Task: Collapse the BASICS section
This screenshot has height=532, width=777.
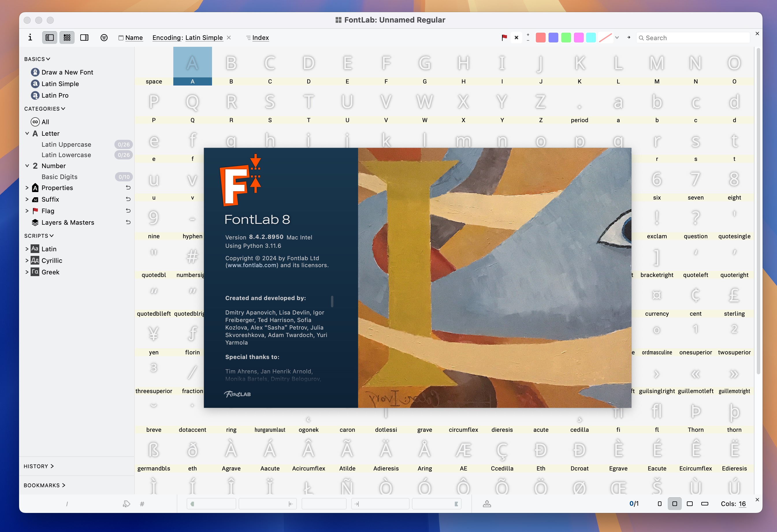Action: 37,59
